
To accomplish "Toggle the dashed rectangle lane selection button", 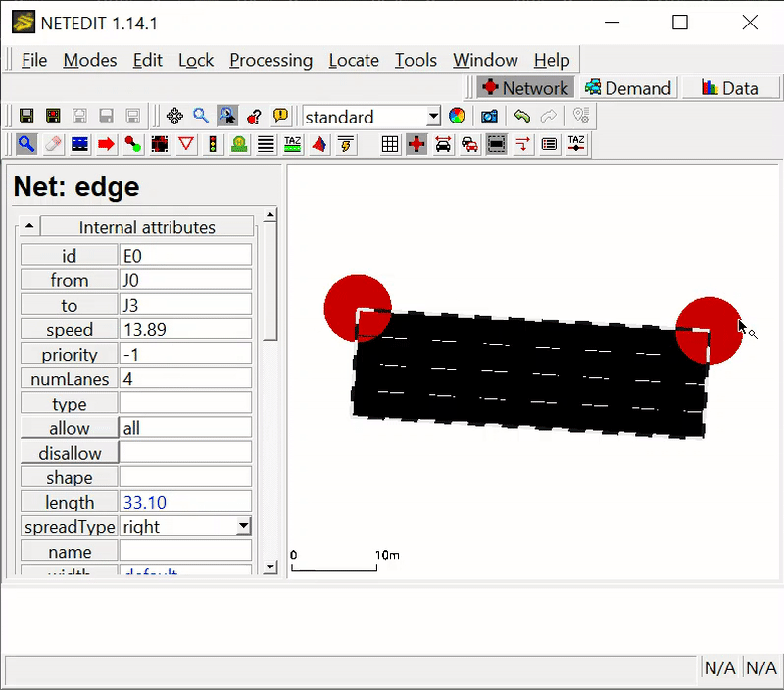I will pyautogui.click(x=497, y=144).
